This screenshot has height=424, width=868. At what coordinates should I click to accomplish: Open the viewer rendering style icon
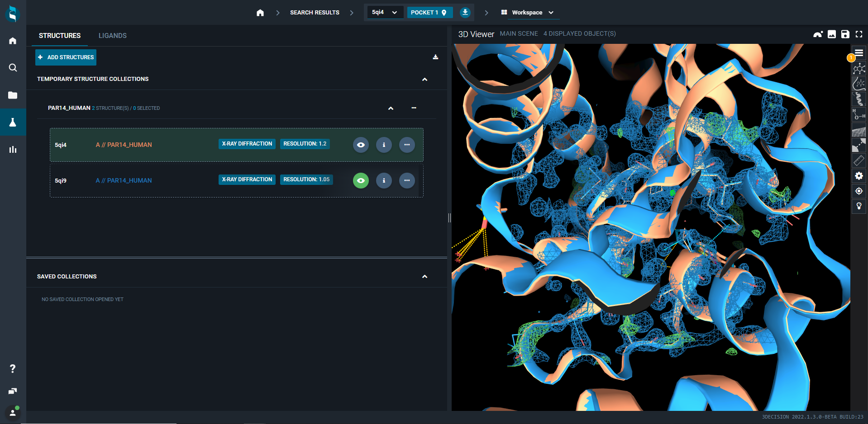point(818,34)
